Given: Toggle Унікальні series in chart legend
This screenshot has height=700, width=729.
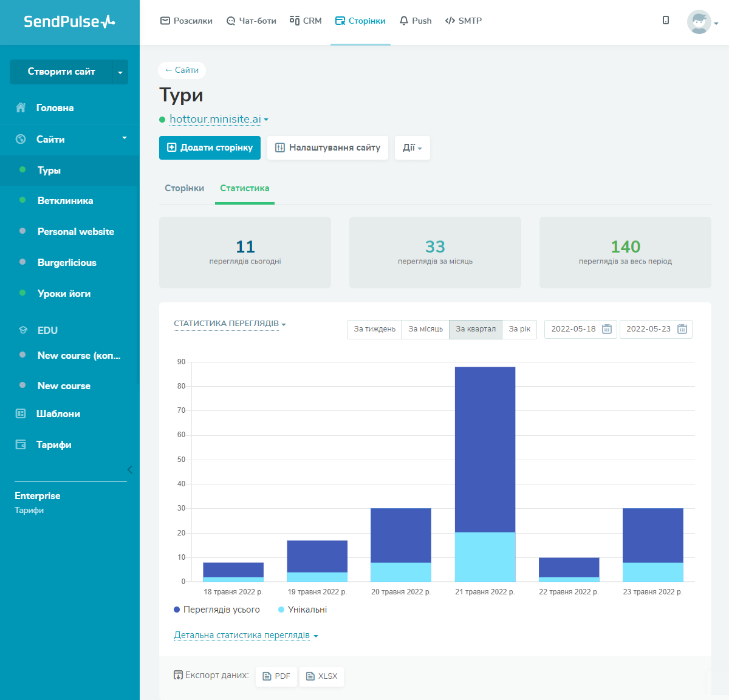Looking at the screenshot, I should coord(302,610).
